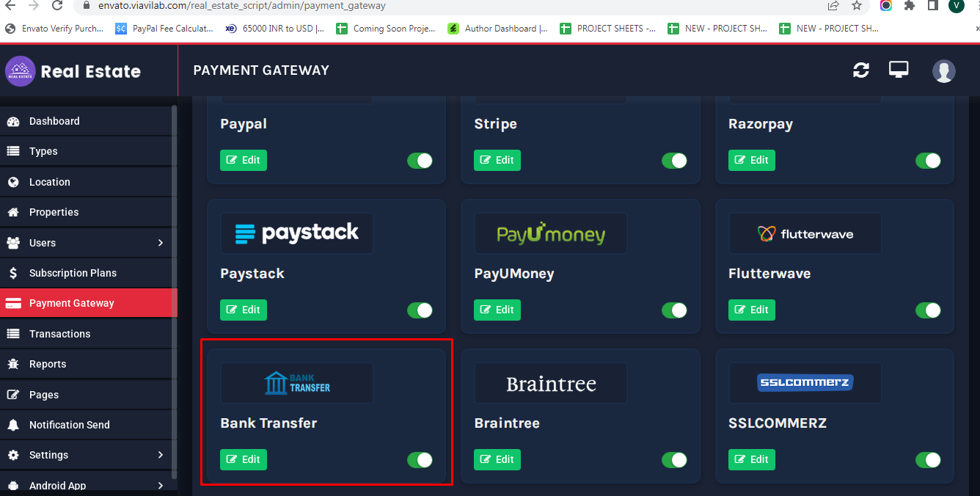Image resolution: width=980 pixels, height=496 pixels.
Task: Click the PayUmoney logo thumbnail
Action: pos(551,233)
